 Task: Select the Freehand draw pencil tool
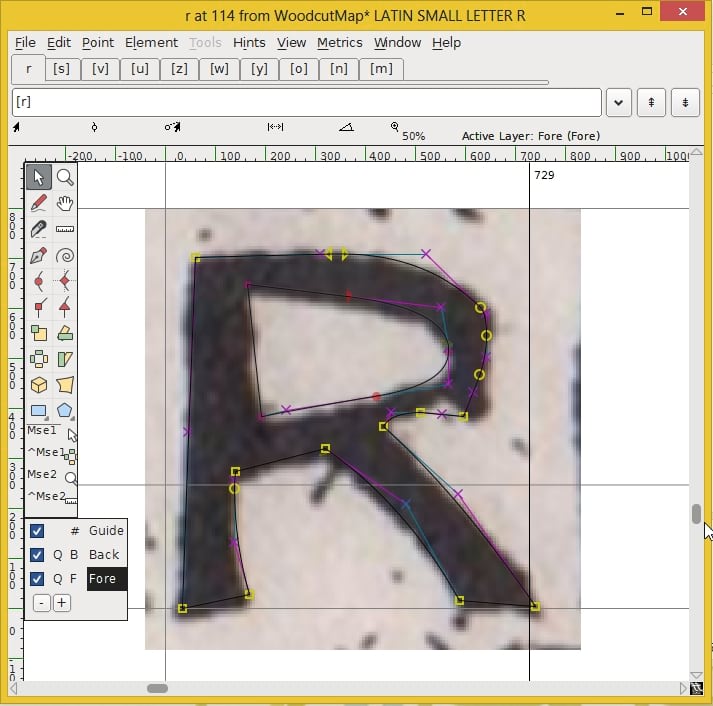coord(39,203)
